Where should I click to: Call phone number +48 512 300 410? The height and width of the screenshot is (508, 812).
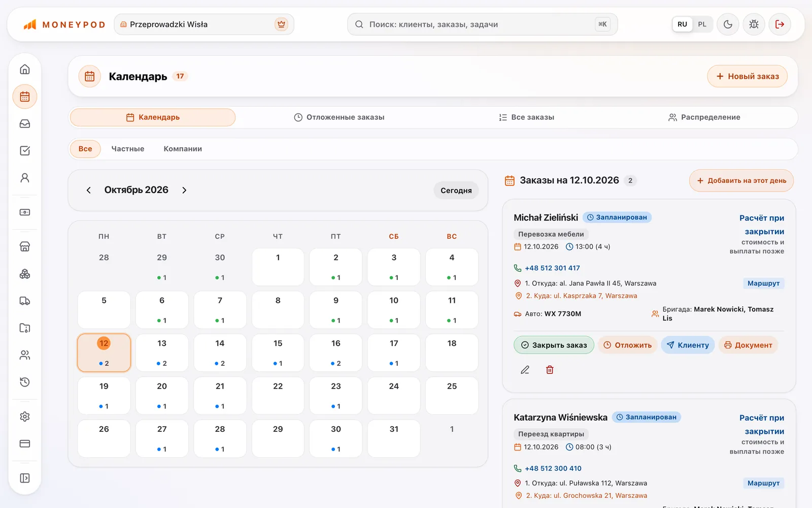(553, 468)
